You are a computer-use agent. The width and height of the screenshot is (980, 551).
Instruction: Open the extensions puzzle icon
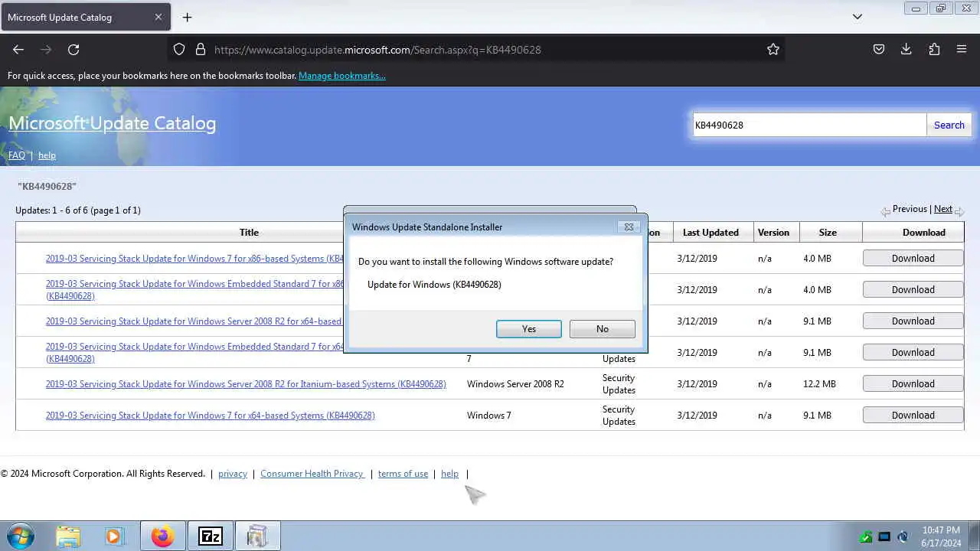(934, 50)
